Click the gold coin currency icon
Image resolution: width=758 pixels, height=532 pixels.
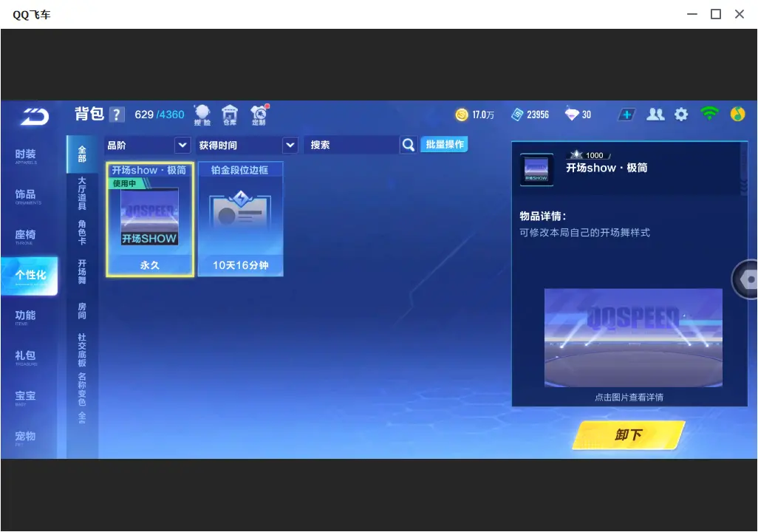point(462,115)
